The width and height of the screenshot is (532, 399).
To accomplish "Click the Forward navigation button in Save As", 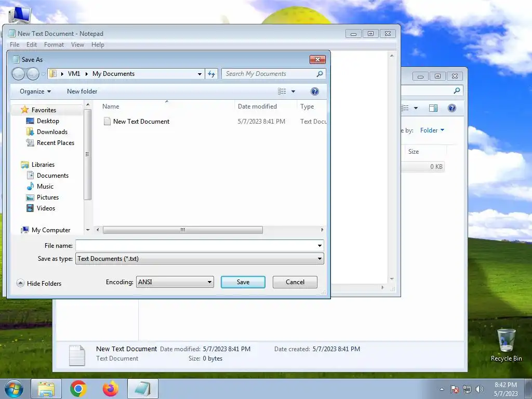I will [x=33, y=74].
